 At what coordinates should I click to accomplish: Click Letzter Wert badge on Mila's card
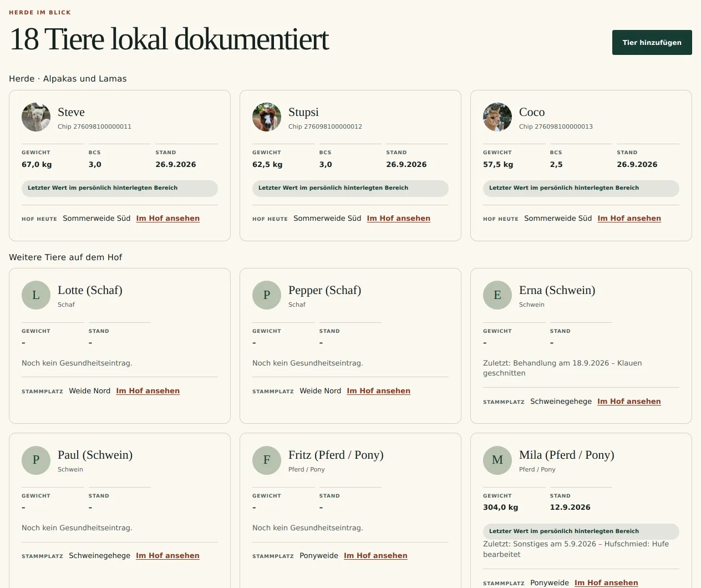[581, 531]
